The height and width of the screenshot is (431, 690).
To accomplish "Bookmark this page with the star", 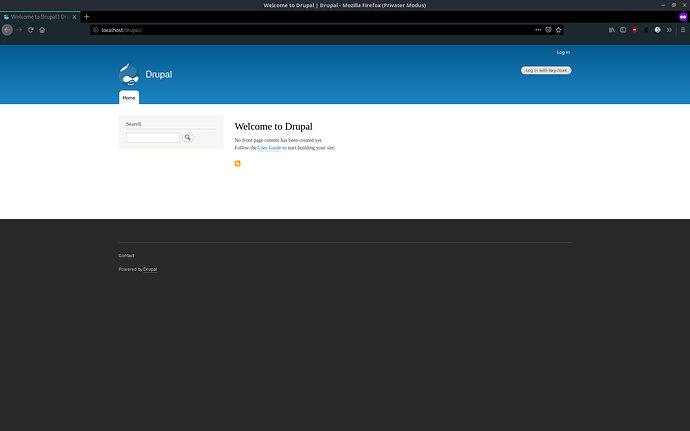I will (x=558, y=30).
